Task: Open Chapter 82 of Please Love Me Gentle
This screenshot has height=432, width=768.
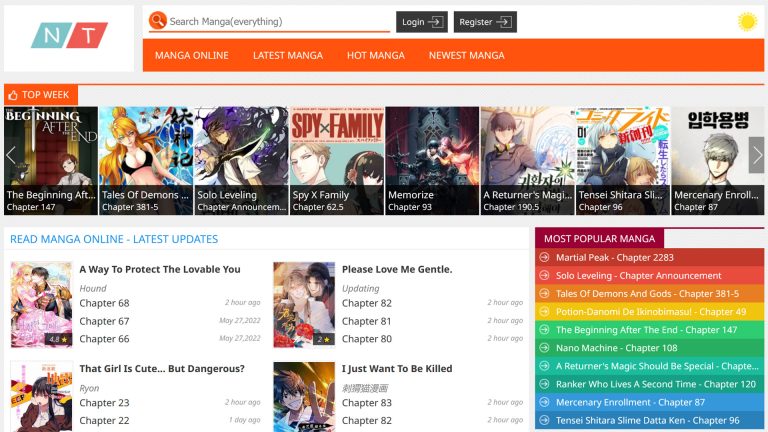Action: click(x=367, y=303)
